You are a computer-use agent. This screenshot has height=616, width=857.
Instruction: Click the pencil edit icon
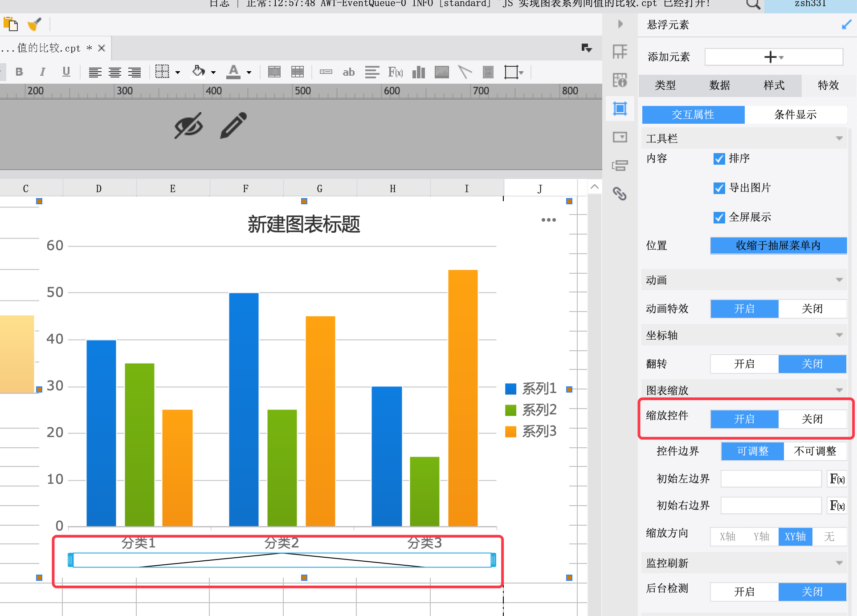[x=234, y=125]
